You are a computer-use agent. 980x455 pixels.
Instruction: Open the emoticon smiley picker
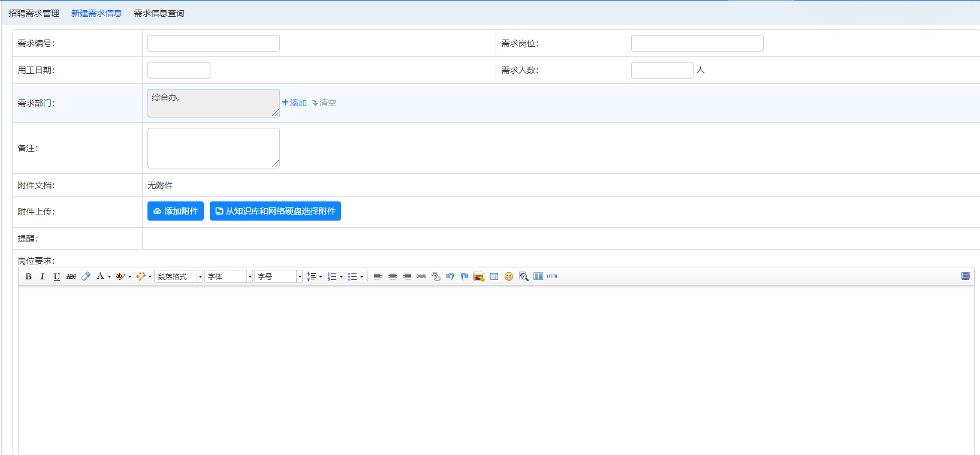pyautogui.click(x=509, y=276)
